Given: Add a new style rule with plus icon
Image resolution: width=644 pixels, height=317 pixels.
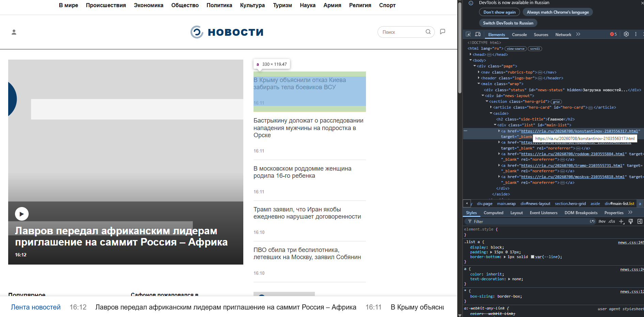Looking at the screenshot, I should click(x=622, y=221).
